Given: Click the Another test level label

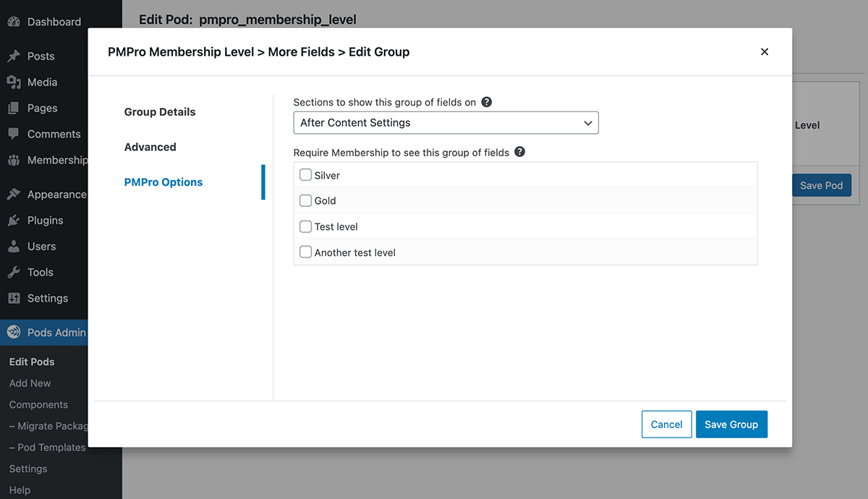Looking at the screenshot, I should click(x=355, y=252).
